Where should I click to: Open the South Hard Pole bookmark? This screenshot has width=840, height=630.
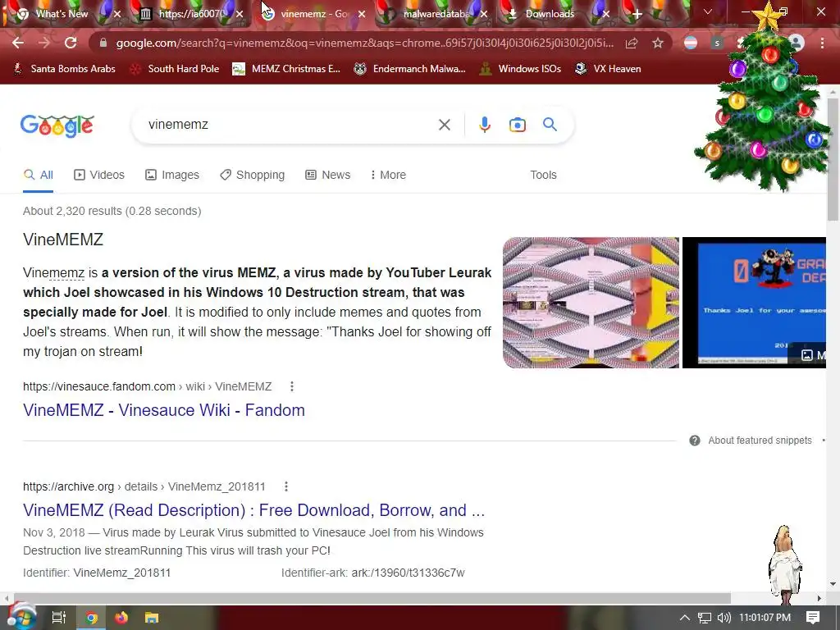[x=175, y=69]
